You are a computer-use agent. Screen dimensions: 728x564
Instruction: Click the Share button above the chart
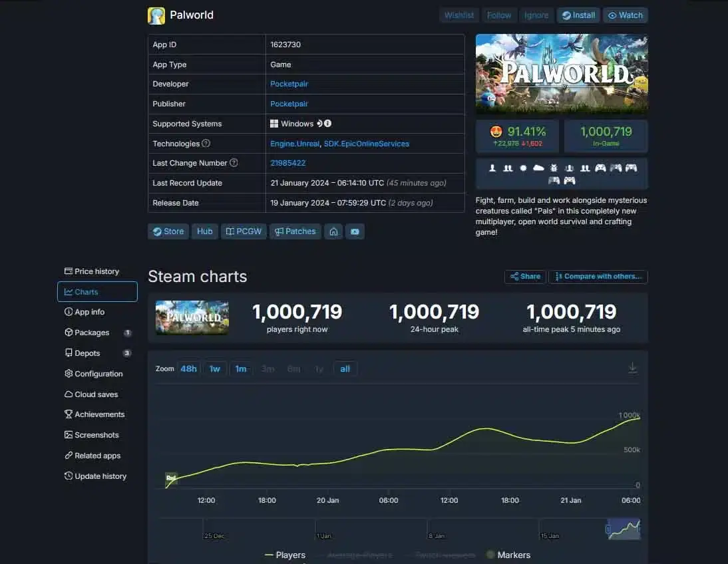click(x=525, y=276)
